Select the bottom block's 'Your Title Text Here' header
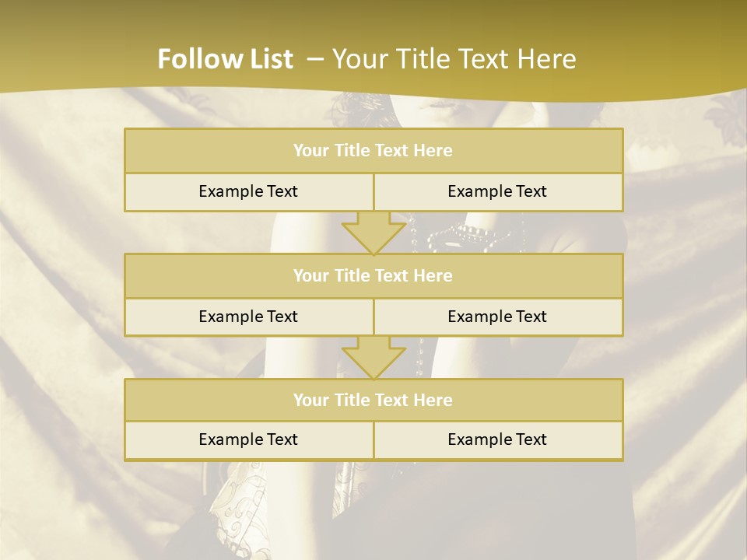The width and height of the screenshot is (747, 560). coord(373,400)
